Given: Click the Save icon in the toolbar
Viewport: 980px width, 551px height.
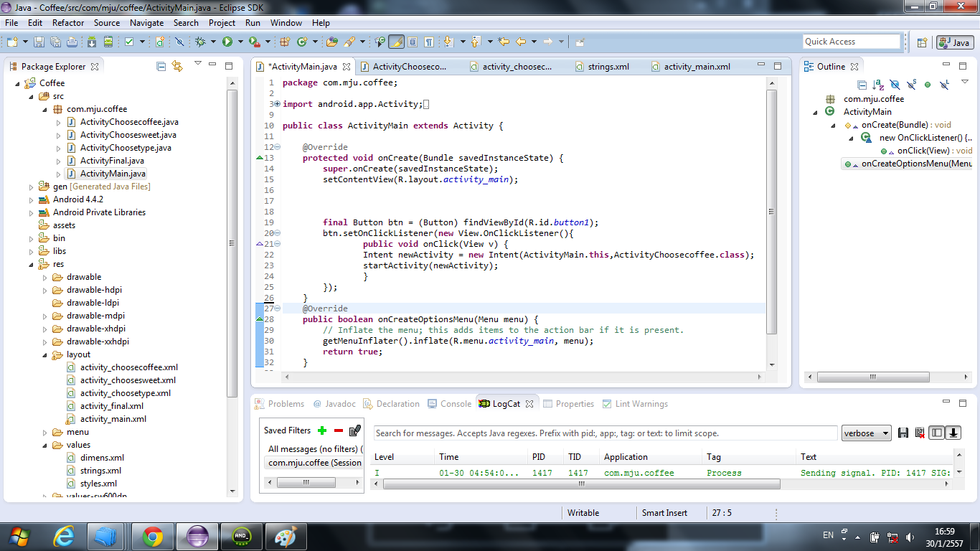Looking at the screenshot, I should click(x=39, y=42).
